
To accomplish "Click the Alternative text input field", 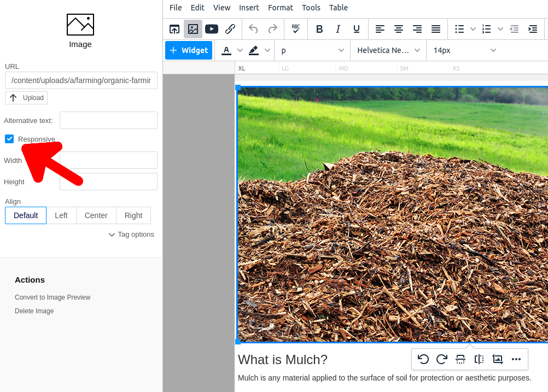I will click(108, 120).
